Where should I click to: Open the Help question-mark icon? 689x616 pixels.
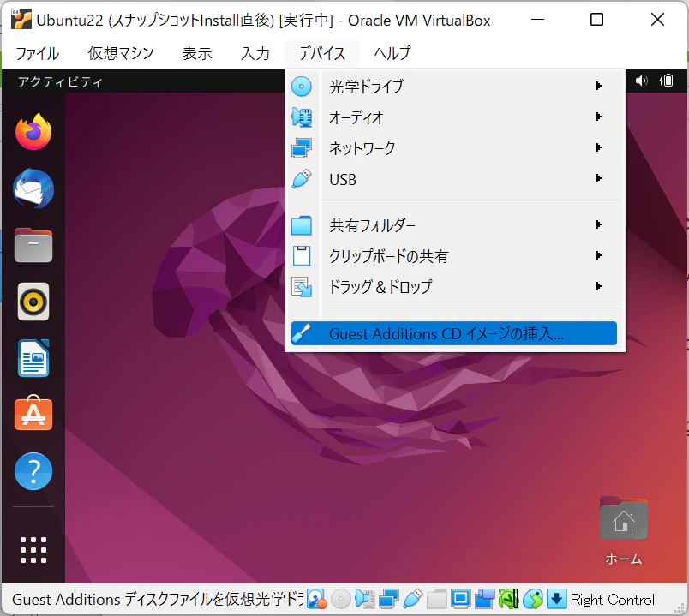pyautogui.click(x=33, y=471)
